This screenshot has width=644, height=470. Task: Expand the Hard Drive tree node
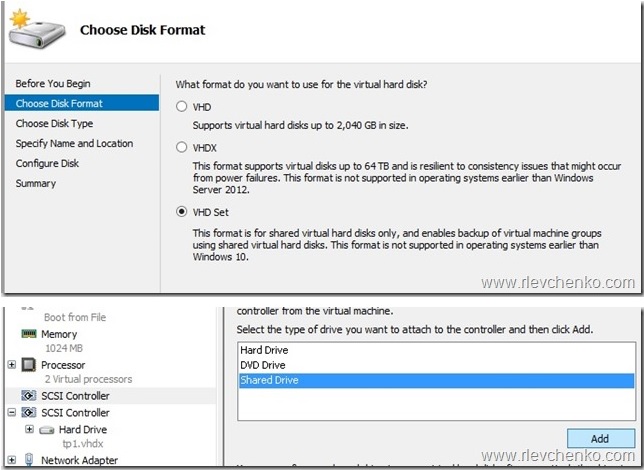(29, 429)
